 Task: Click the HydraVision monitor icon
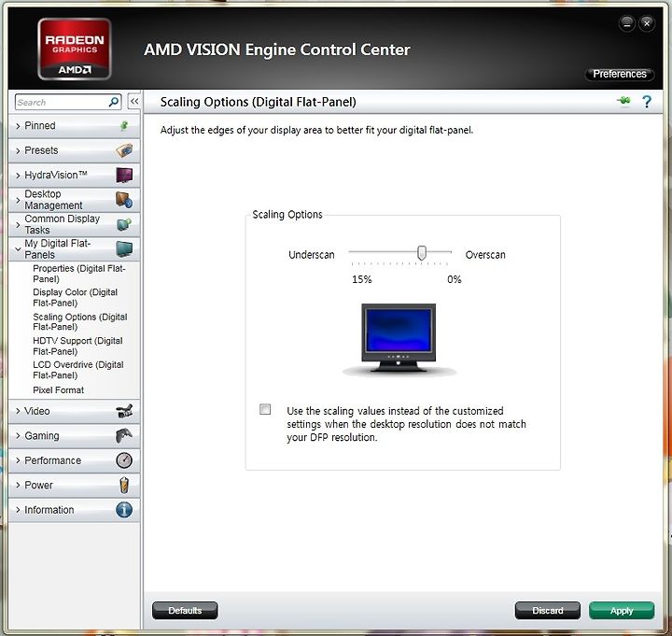124,175
